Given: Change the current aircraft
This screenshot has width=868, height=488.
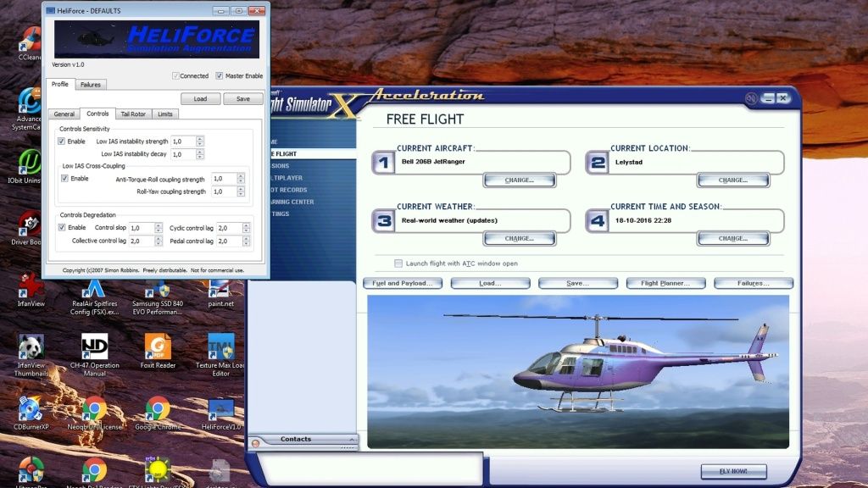Looking at the screenshot, I should click(520, 180).
